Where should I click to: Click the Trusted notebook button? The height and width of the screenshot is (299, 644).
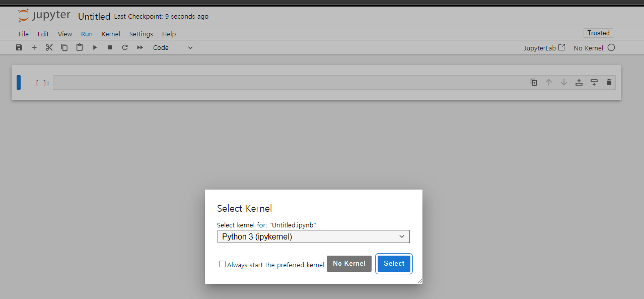[598, 33]
